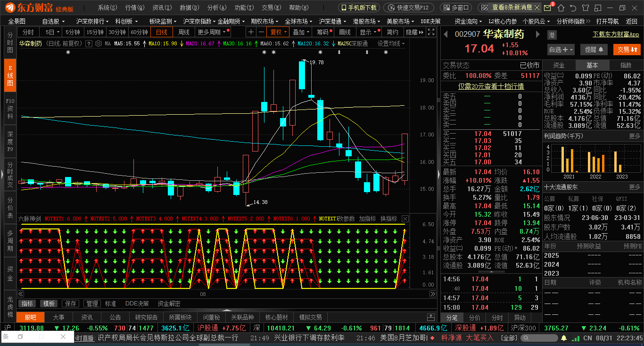Screen dimensions: 644x346
Task: Go to the home page icon
Action: 560,8
